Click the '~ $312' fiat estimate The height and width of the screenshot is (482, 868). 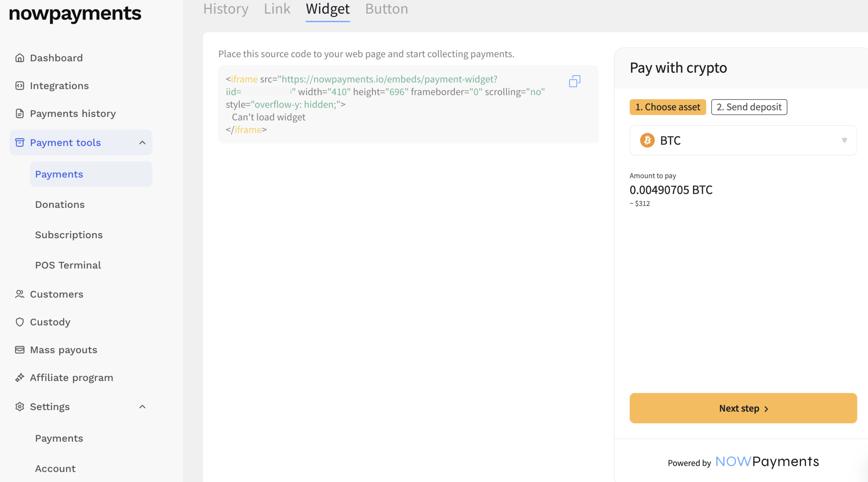click(x=640, y=203)
